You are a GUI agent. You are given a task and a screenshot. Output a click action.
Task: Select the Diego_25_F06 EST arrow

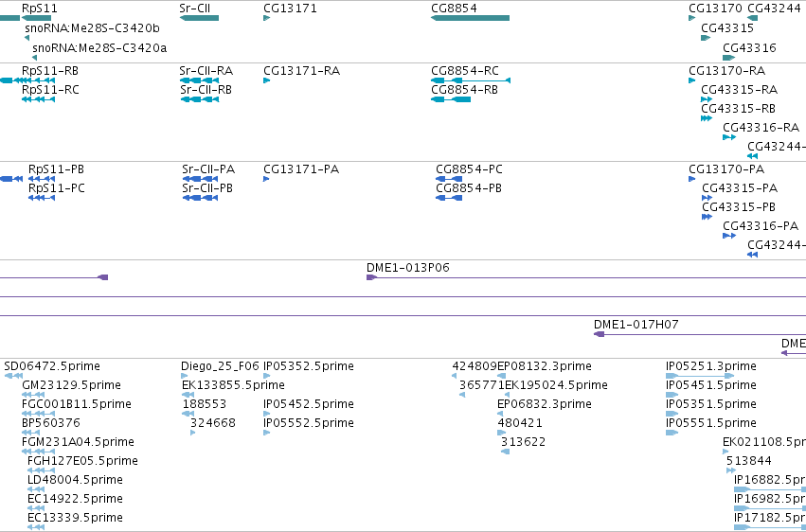[x=184, y=376]
